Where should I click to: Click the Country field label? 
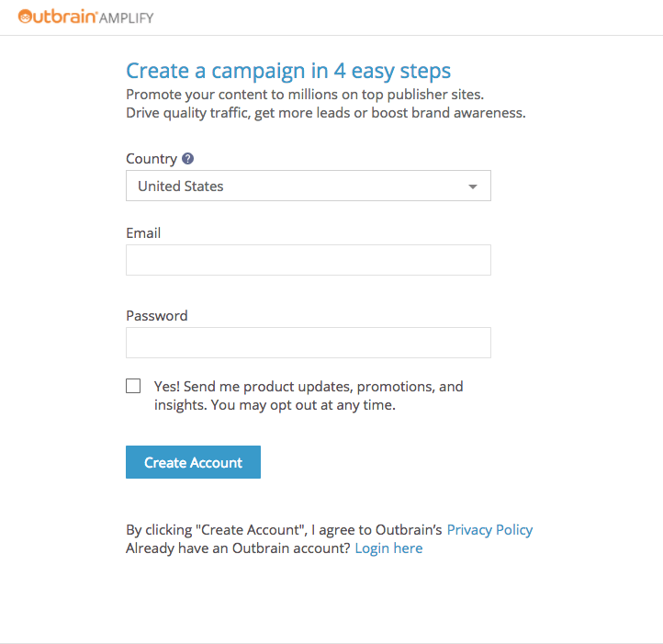151,159
